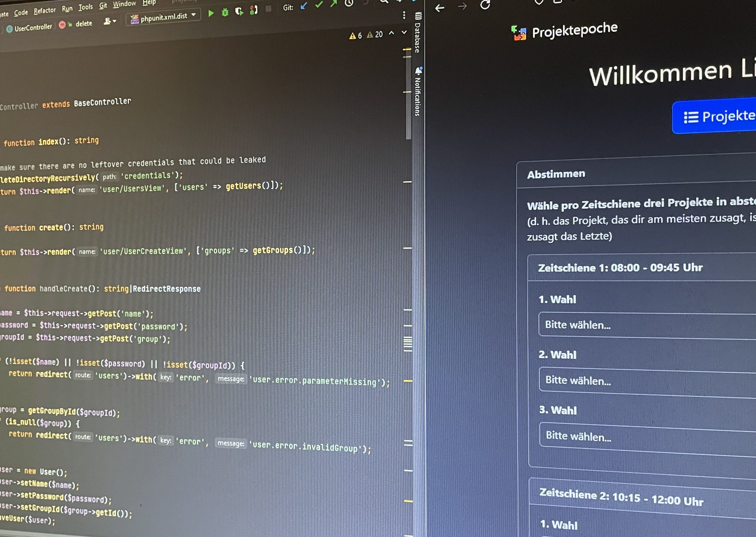Open the user profile dropdown in toolbar
This screenshot has width=756, height=537.
110,22
